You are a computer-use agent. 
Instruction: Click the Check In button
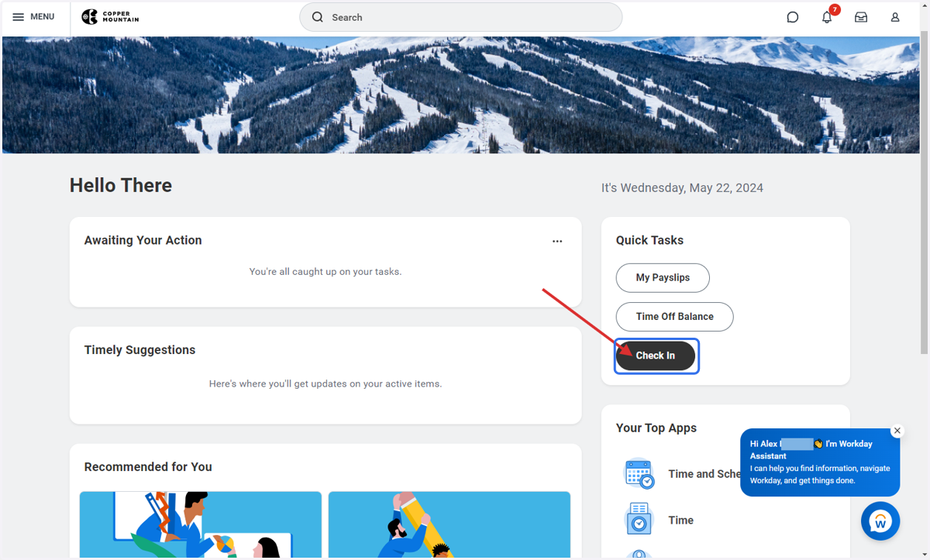point(656,356)
